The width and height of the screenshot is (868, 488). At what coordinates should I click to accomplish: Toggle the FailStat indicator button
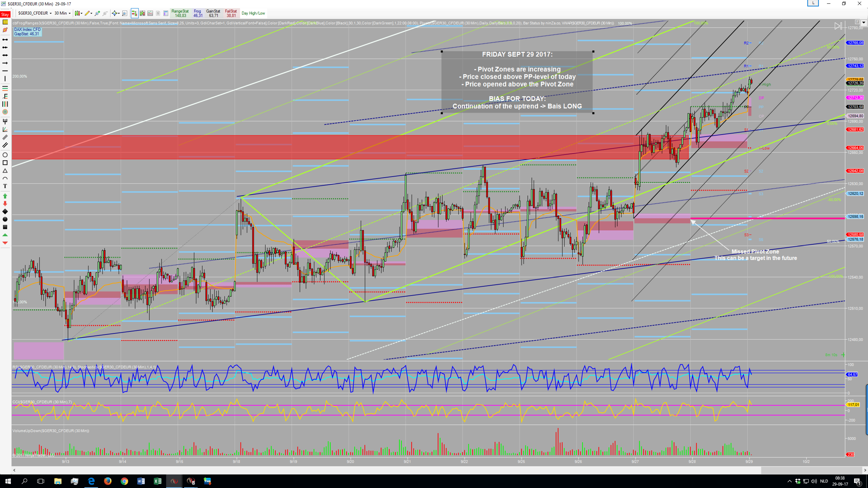point(231,13)
